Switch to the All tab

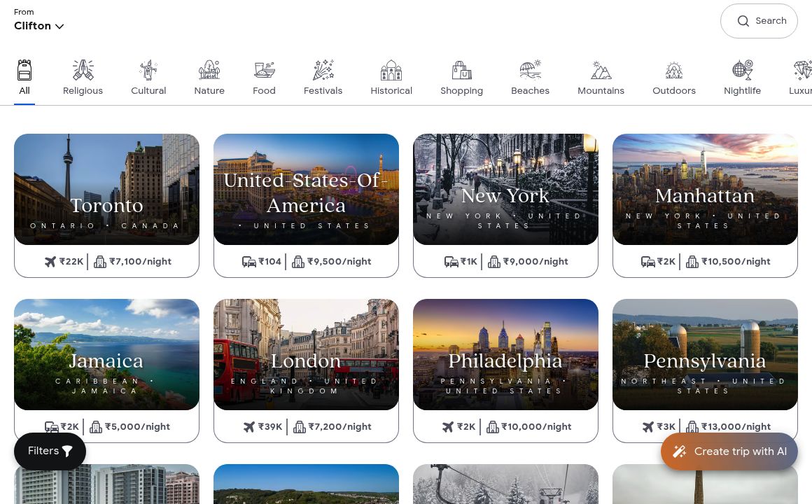point(24,78)
